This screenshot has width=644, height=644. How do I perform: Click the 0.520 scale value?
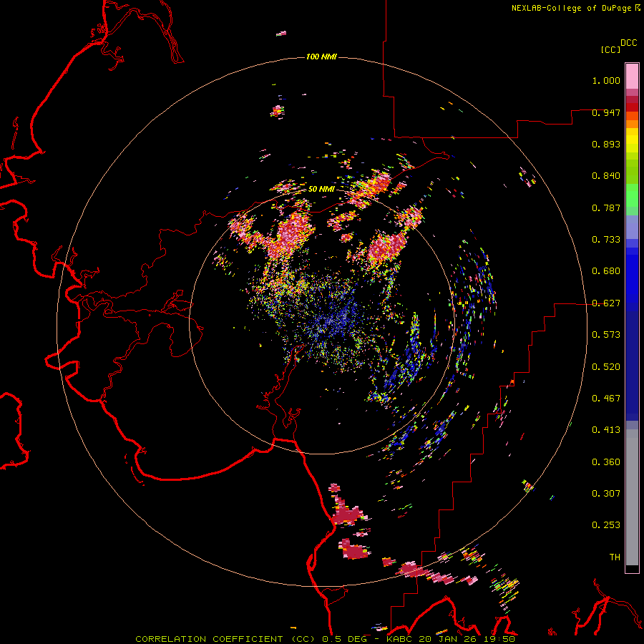(606, 367)
